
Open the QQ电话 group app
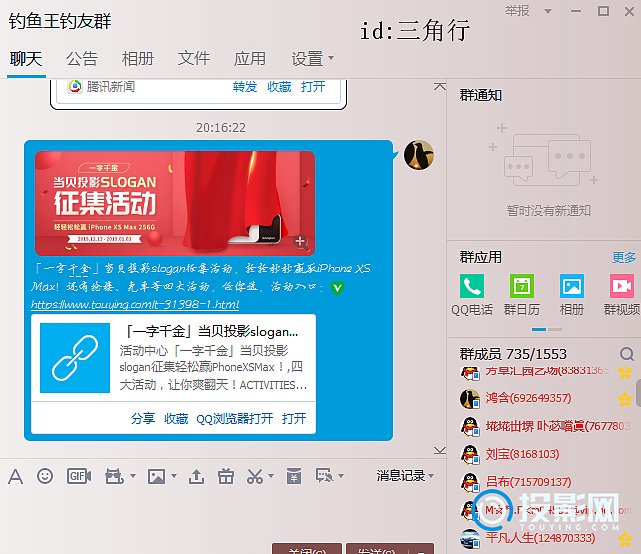(x=472, y=286)
